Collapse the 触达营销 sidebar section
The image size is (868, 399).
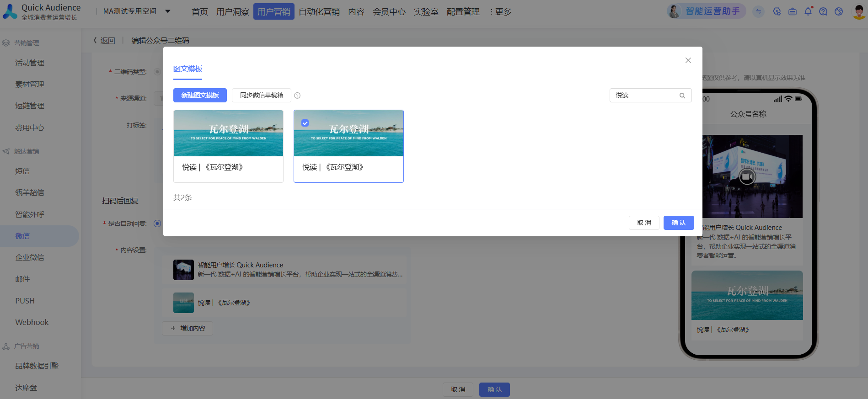[x=27, y=151]
